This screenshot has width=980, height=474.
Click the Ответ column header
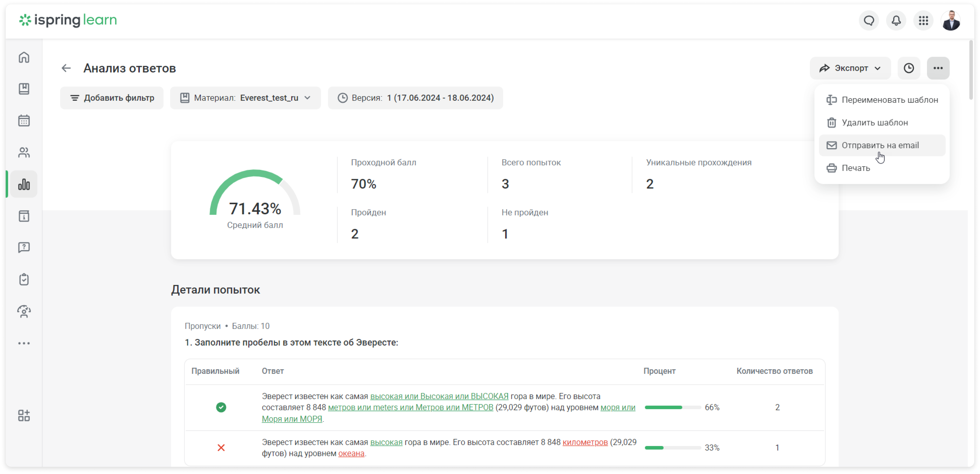(273, 371)
